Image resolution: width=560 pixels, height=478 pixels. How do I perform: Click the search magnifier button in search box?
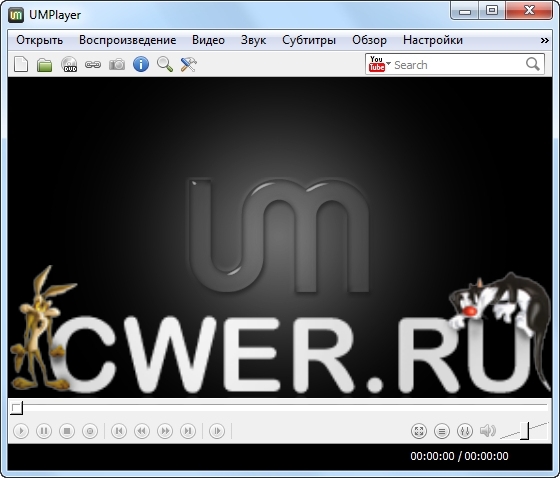coord(532,64)
